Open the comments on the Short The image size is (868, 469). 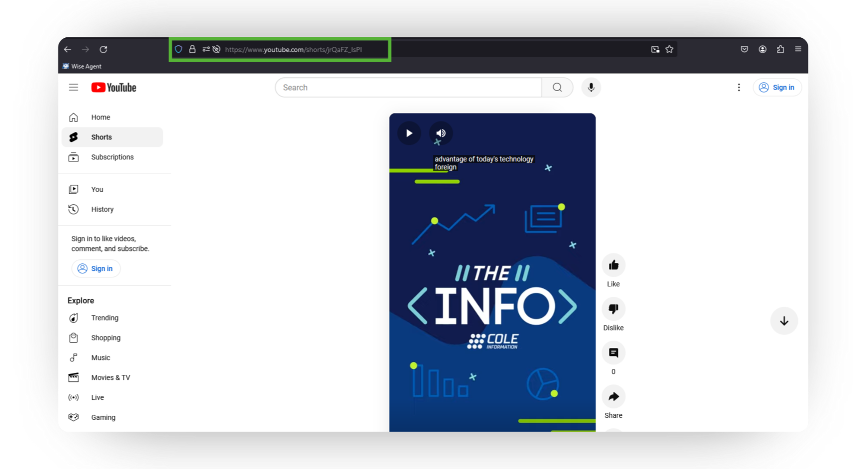pyautogui.click(x=613, y=353)
